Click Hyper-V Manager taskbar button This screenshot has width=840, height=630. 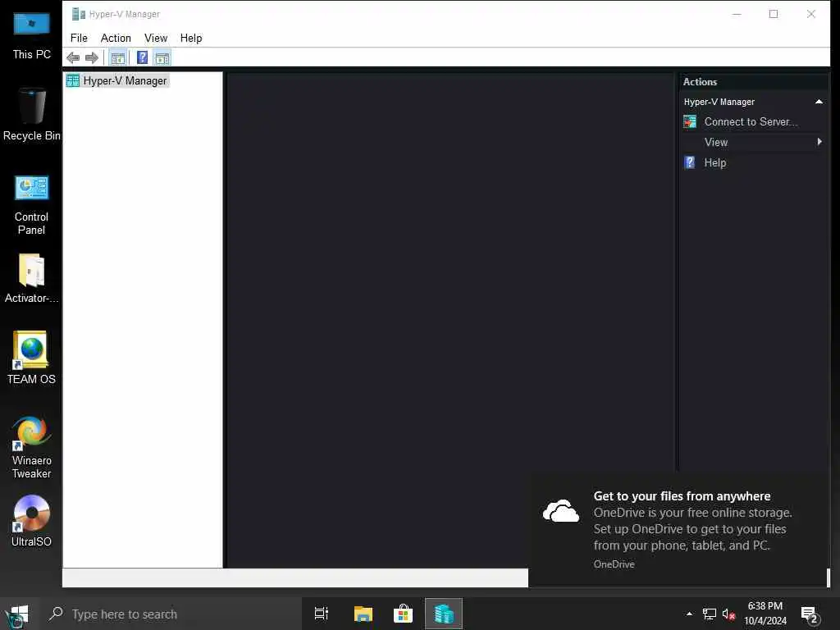(444, 614)
